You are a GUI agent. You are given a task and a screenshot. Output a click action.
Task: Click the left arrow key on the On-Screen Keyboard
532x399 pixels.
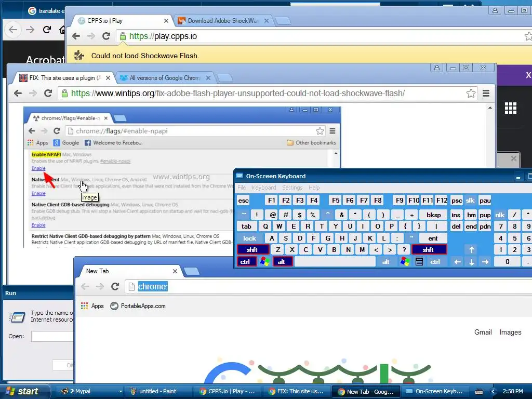tap(457, 262)
